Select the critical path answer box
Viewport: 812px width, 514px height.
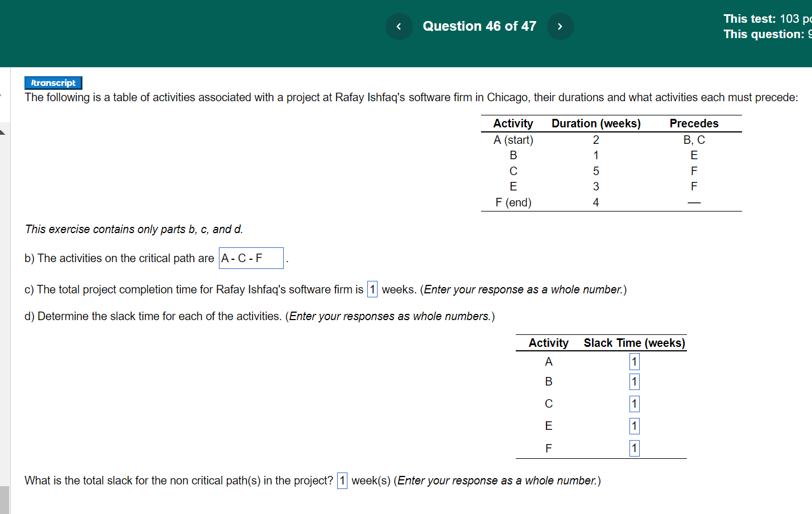[x=251, y=258]
